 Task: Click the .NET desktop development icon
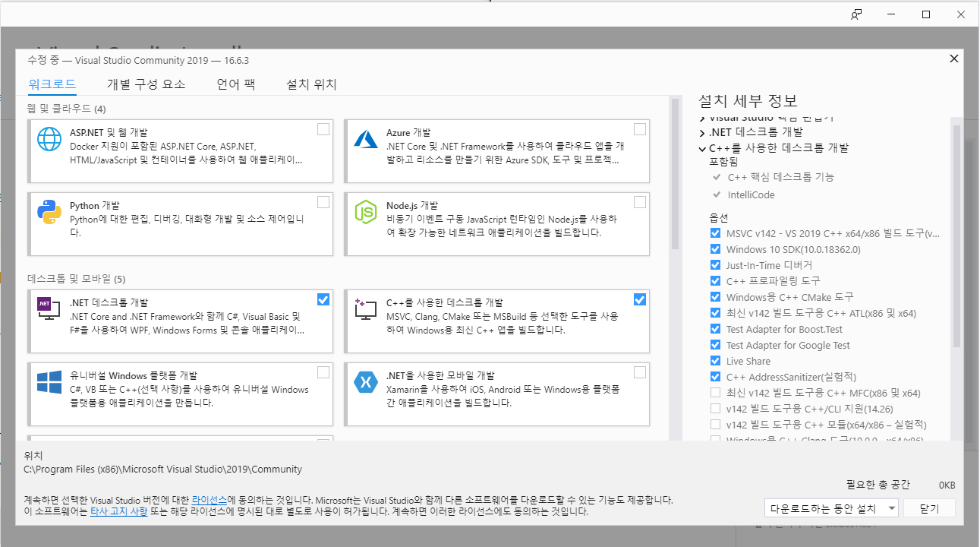(x=49, y=308)
